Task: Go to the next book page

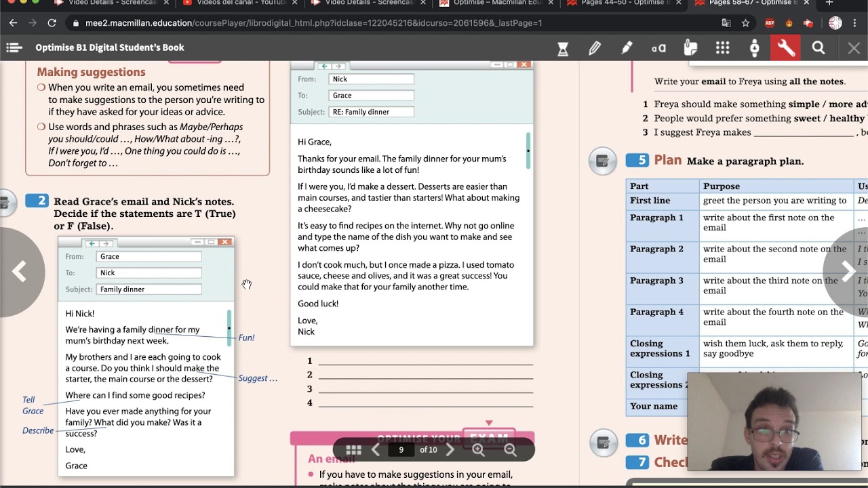Action: [848, 272]
